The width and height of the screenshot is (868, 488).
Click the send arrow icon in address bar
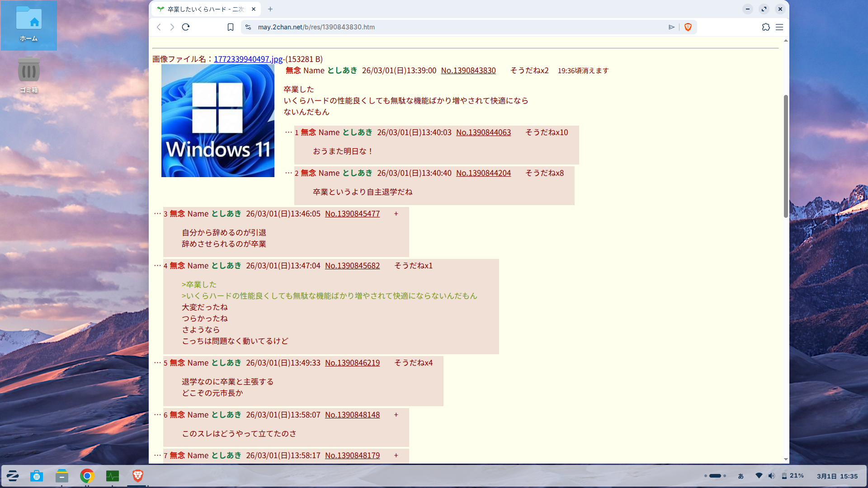(x=671, y=27)
